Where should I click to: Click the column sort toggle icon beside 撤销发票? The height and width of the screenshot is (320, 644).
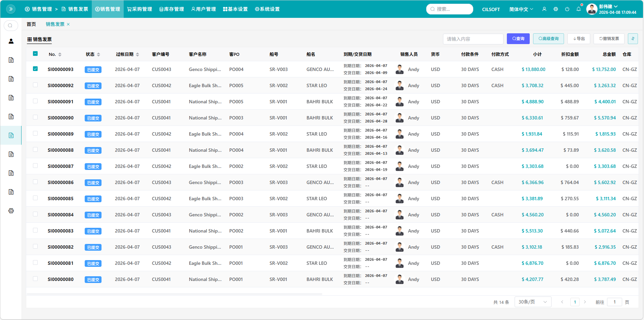[x=633, y=39]
